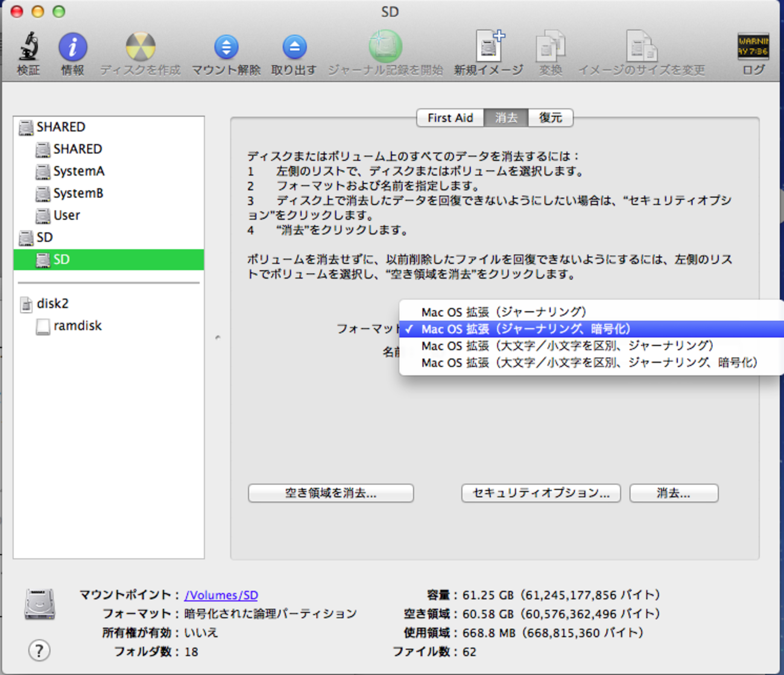The width and height of the screenshot is (784, 675).
Task: Open the フォーマット dropdown menu
Action: [543, 329]
